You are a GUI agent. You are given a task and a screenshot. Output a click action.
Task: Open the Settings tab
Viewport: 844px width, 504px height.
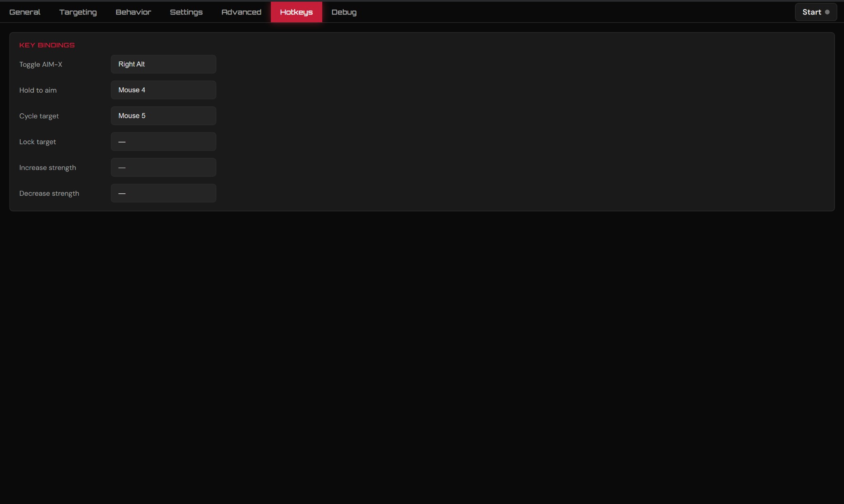[x=186, y=12]
